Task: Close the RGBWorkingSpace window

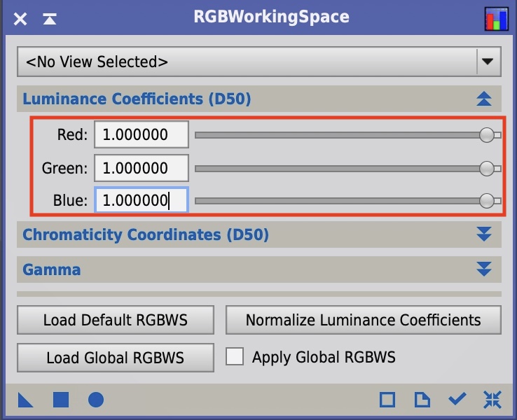Action: (20, 19)
